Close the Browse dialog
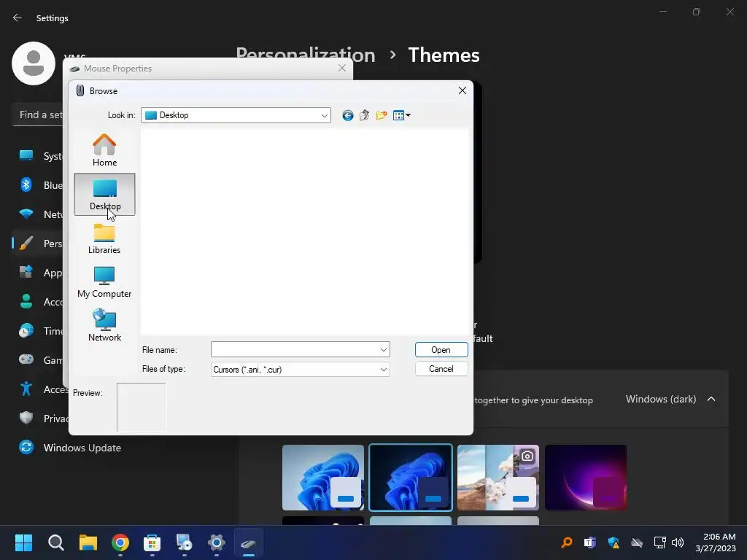Image resolution: width=747 pixels, height=560 pixels. point(462,90)
